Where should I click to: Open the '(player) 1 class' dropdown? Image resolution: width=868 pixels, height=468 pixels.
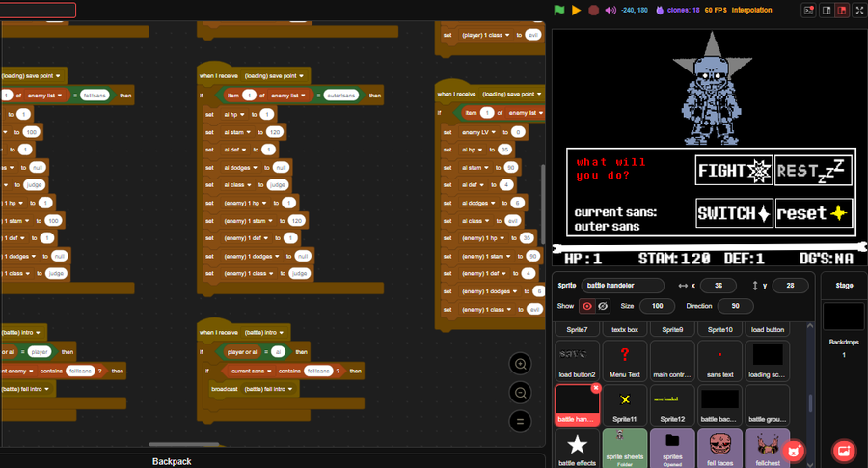pyautogui.click(x=485, y=35)
